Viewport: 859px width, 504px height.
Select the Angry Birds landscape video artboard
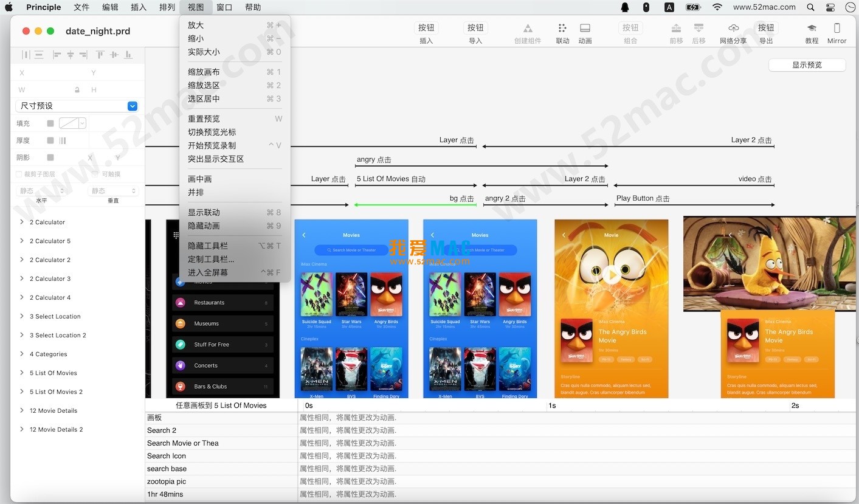[769, 264]
